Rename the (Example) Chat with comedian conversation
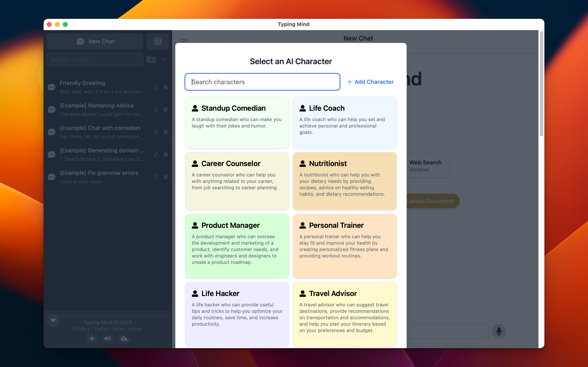 pyautogui.click(x=156, y=132)
